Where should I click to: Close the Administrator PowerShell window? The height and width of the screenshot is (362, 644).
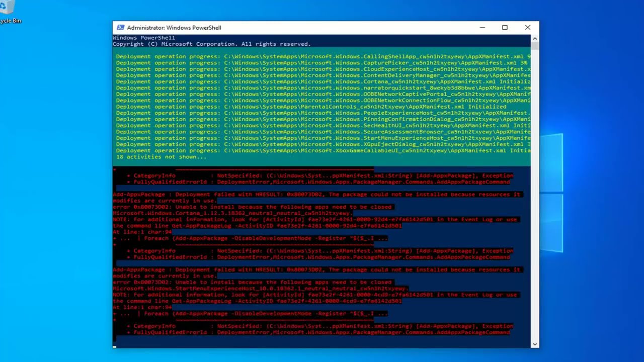527,28
